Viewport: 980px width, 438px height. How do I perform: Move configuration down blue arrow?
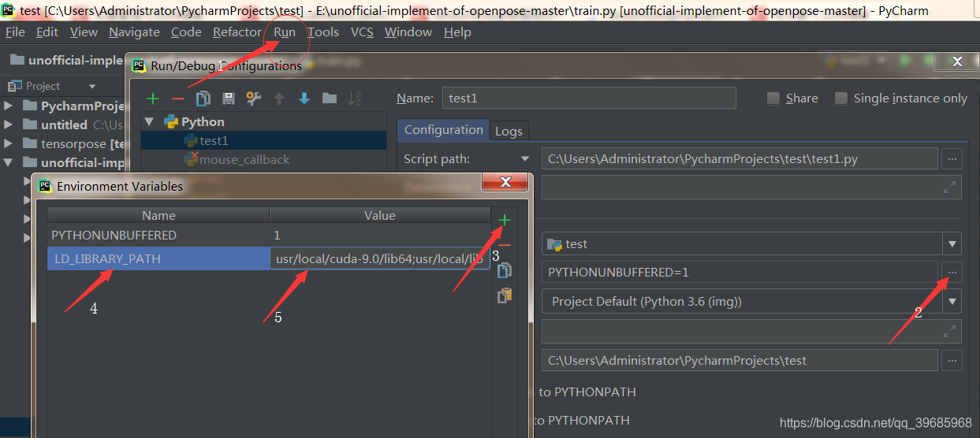click(304, 98)
